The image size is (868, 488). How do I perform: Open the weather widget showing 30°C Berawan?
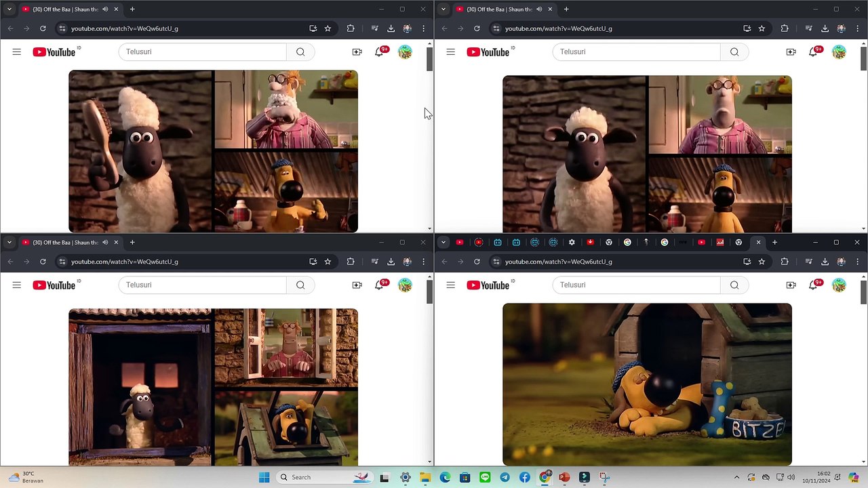[26, 478]
